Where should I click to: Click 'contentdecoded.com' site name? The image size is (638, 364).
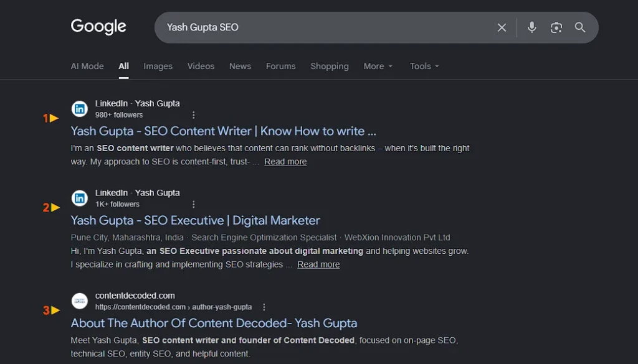click(x=135, y=296)
